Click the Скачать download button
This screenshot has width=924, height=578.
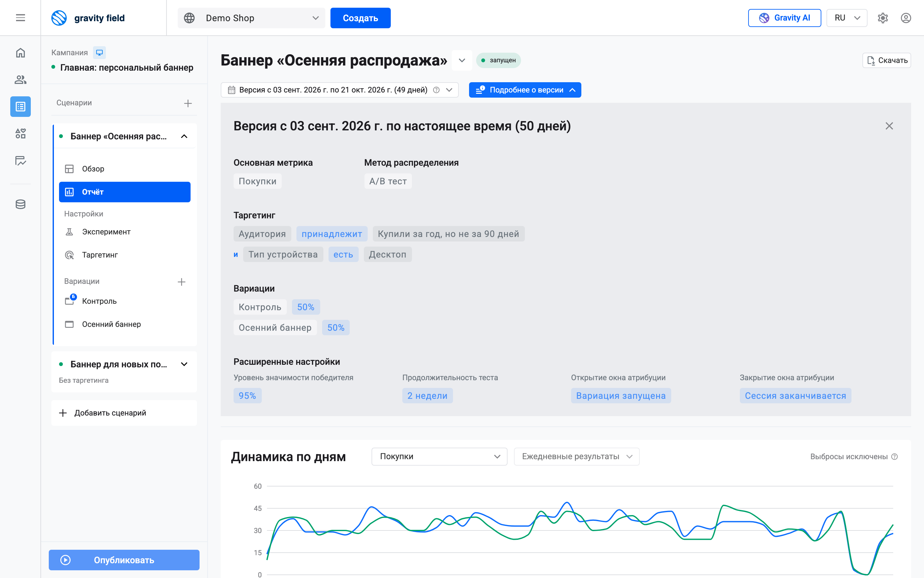[886, 60]
